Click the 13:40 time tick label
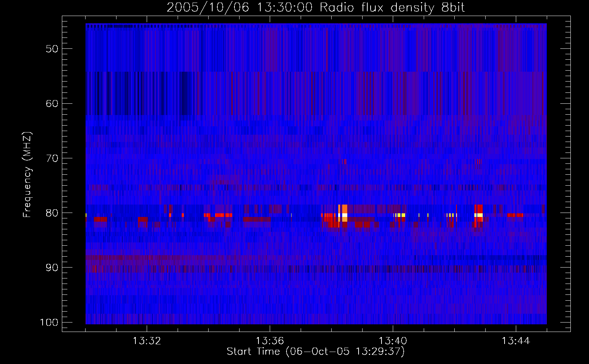The height and width of the screenshot is (364, 589). coord(393,341)
